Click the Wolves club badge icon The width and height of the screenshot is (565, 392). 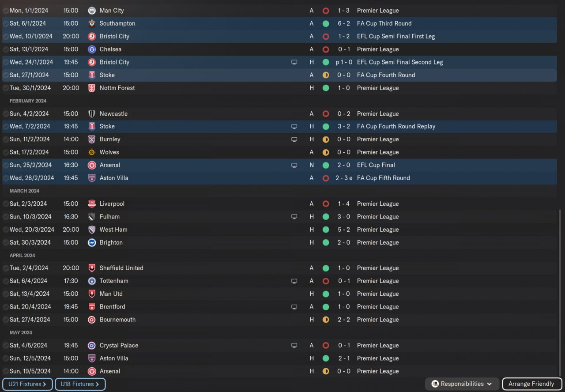point(92,152)
